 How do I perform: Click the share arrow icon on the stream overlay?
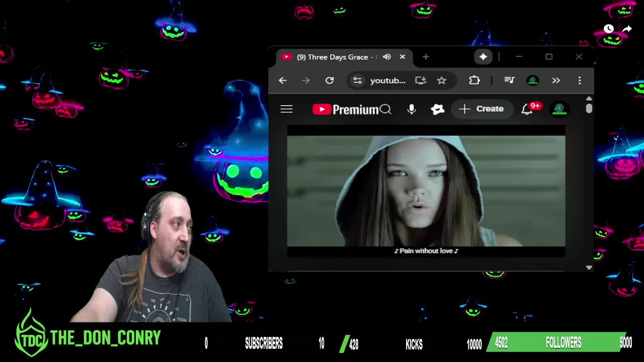tap(627, 29)
